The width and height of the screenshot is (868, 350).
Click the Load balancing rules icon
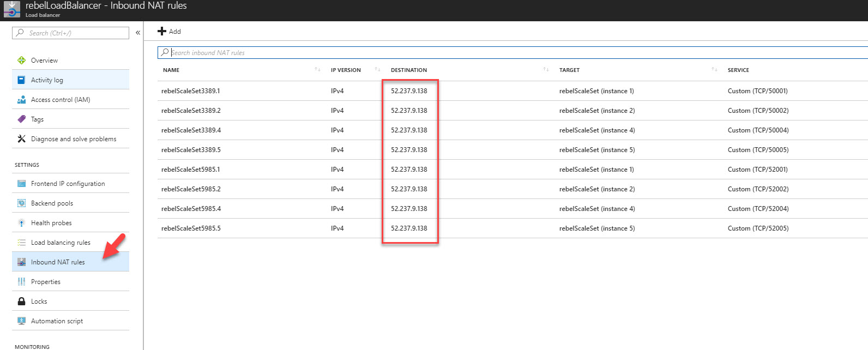click(21, 243)
